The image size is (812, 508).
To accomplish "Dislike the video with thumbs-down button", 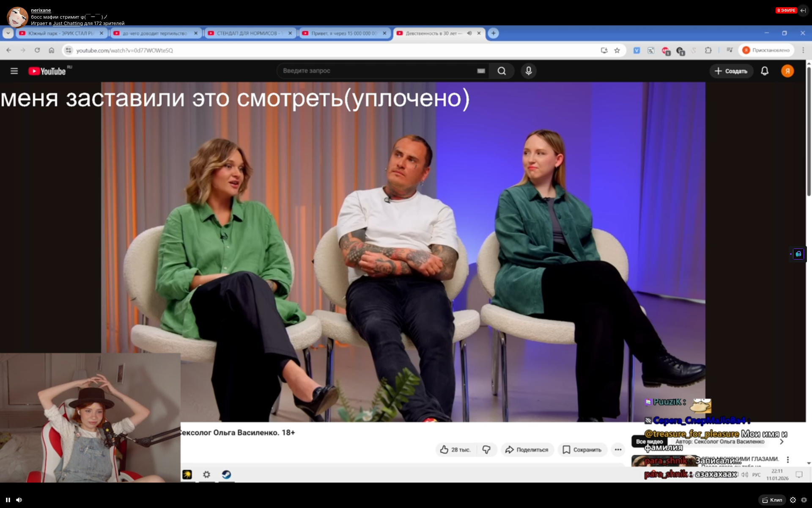I will coord(486,450).
